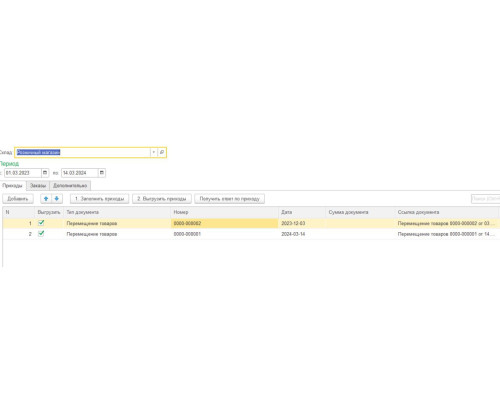Image resolution: width=500 pixels, height=400 pixels.
Task: Select the Приходы tab
Action: 13,185
